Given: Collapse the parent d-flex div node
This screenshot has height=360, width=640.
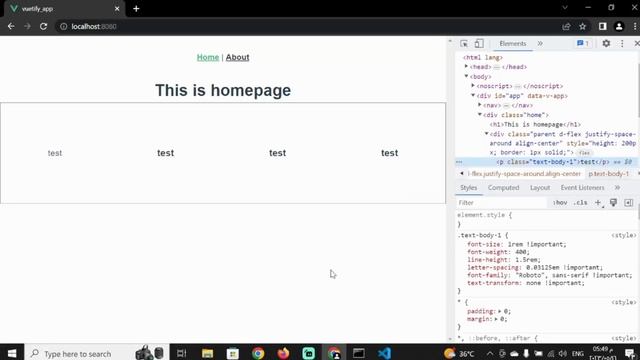Looking at the screenshot, I should pos(487,134).
